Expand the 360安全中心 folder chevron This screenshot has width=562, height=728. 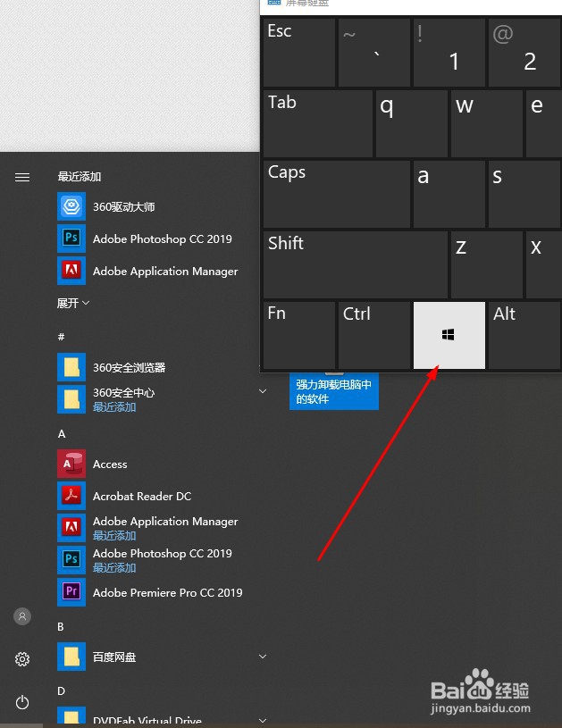pyautogui.click(x=263, y=391)
